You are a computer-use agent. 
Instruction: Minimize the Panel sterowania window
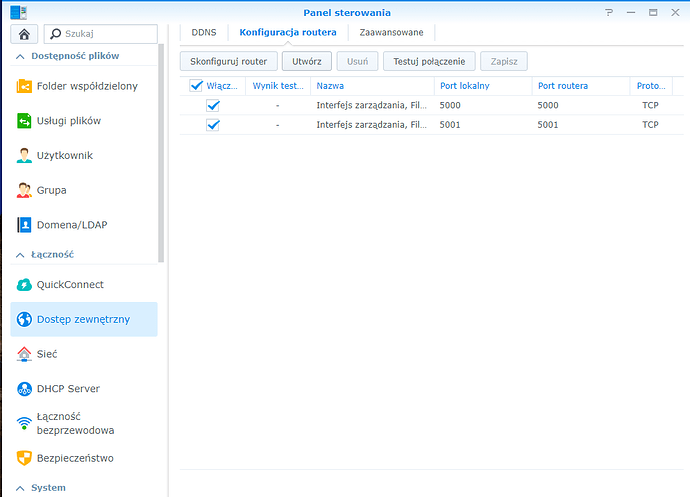(x=631, y=12)
